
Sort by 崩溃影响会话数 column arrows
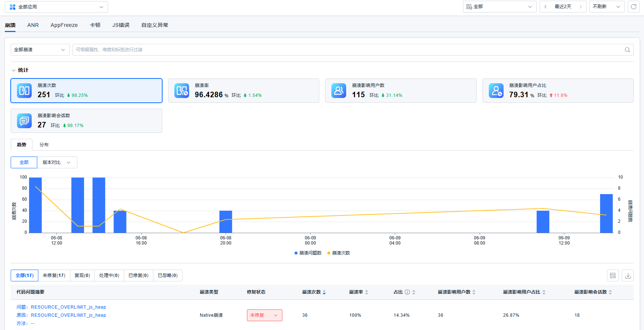(610, 292)
